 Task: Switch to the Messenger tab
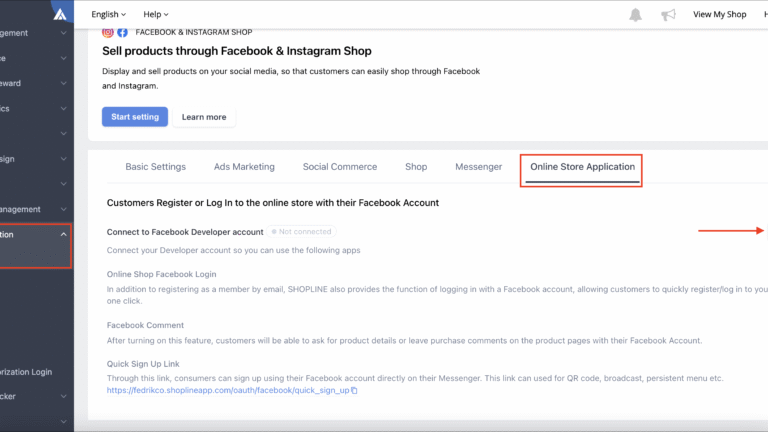(x=479, y=167)
